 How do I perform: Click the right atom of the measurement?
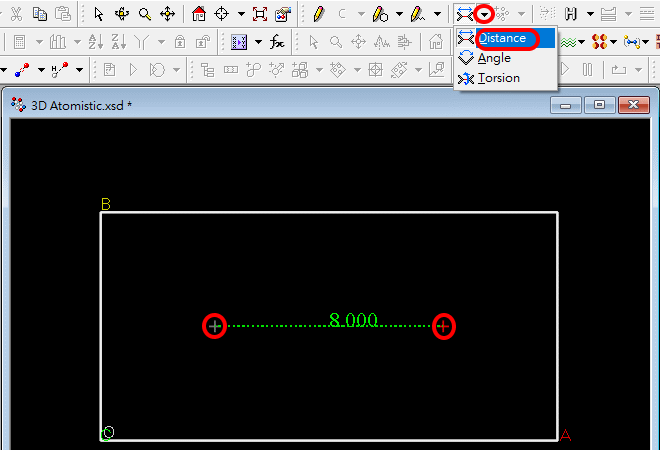444,326
